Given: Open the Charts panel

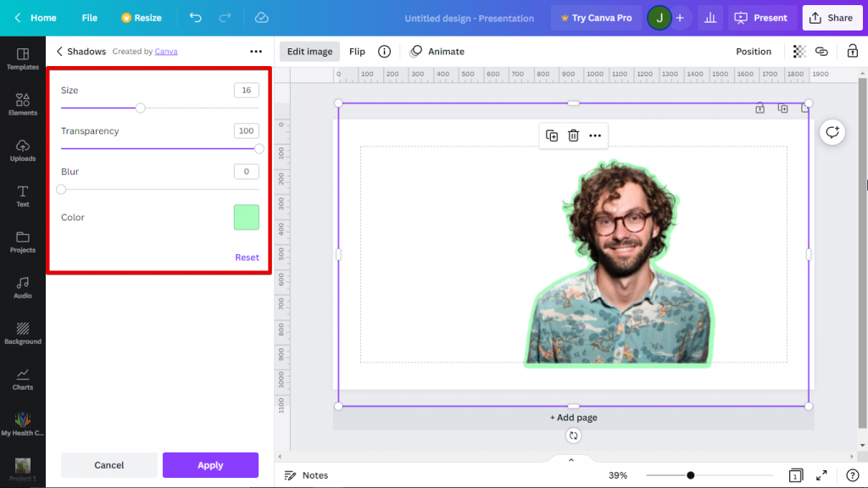Looking at the screenshot, I should [22, 380].
